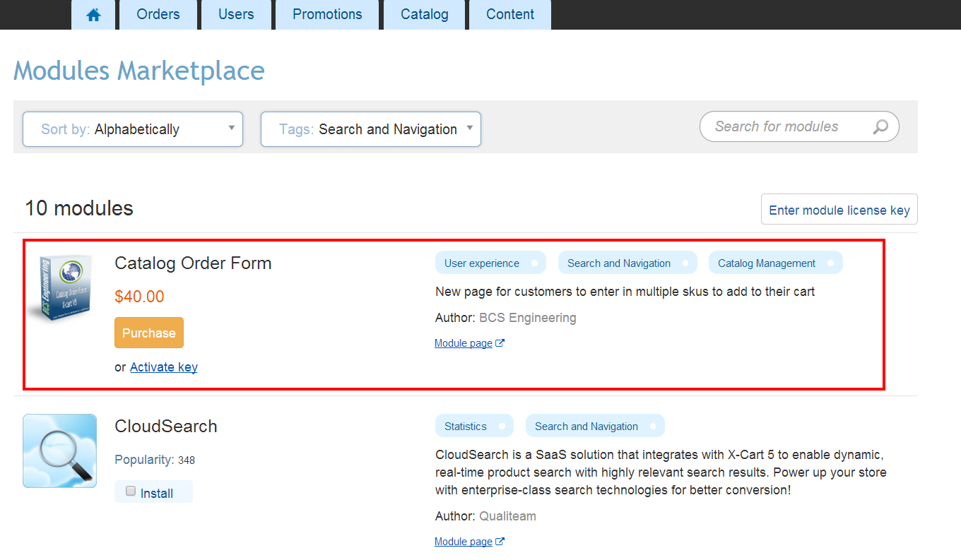Image resolution: width=961 pixels, height=560 pixels.
Task: Click external link icon beside Catalog Order Form Module page
Action: pyautogui.click(x=500, y=343)
